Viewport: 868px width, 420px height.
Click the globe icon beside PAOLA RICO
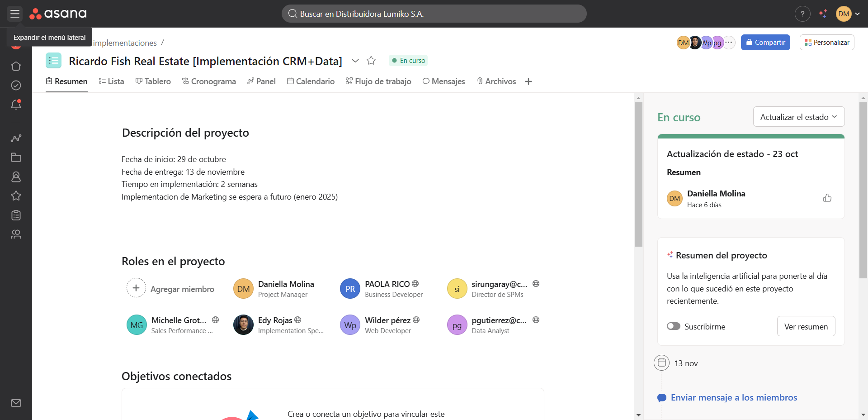pyautogui.click(x=415, y=284)
